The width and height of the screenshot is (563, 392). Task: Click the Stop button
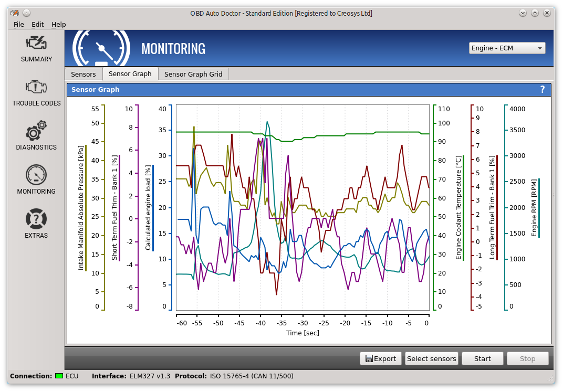[527, 358]
